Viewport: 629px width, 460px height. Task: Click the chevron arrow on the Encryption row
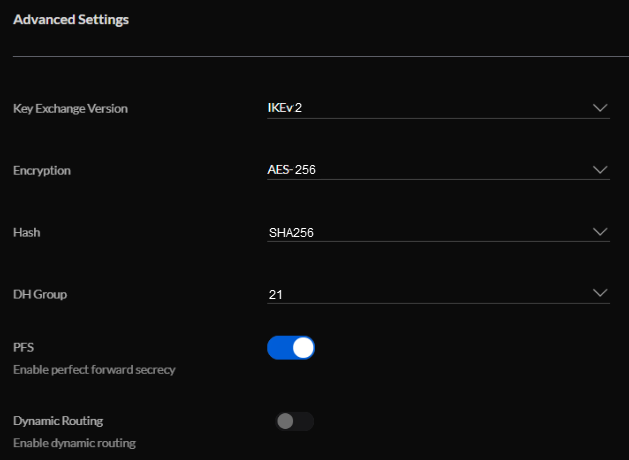600,169
